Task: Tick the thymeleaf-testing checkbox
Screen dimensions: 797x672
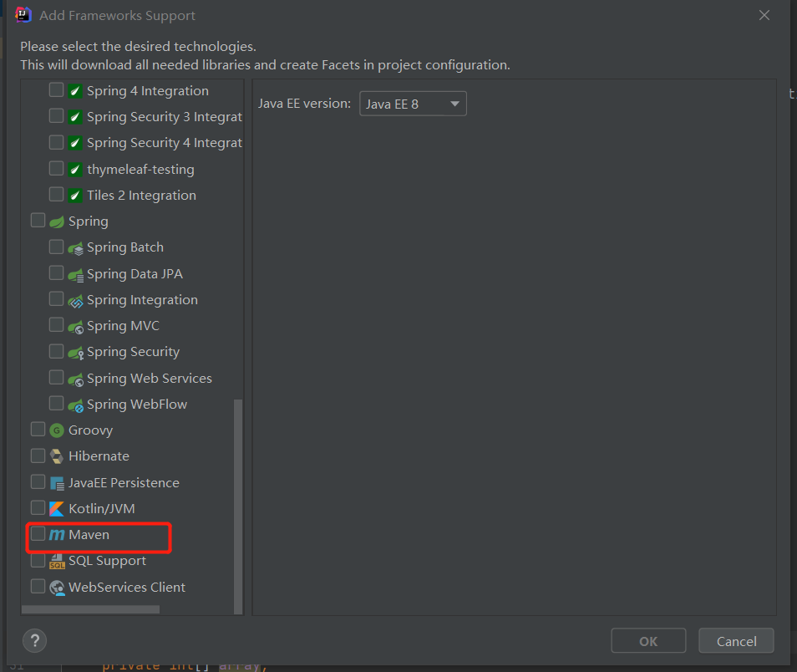Action: pos(57,168)
